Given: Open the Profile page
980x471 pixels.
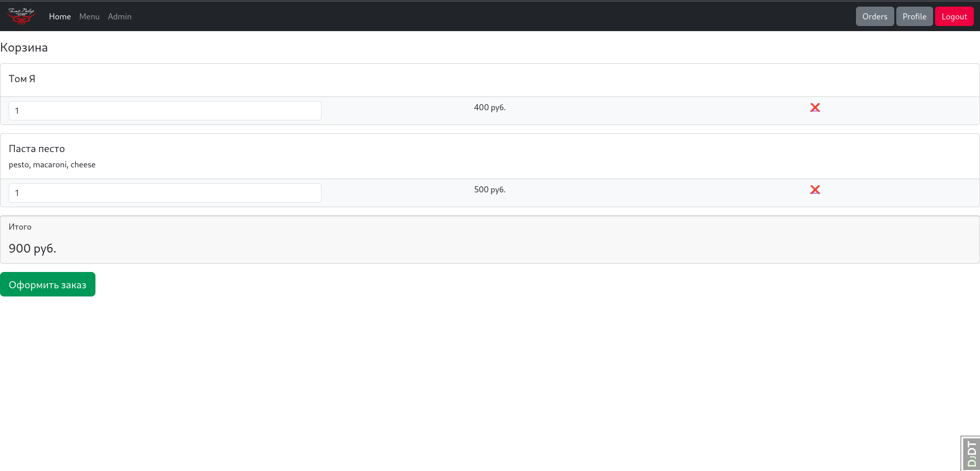Looking at the screenshot, I should click(x=914, y=16).
